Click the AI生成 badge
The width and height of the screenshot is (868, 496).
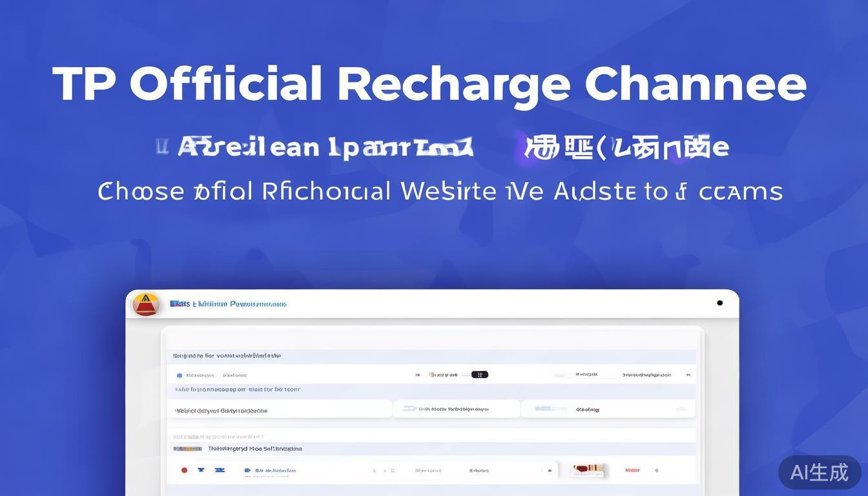click(x=819, y=472)
